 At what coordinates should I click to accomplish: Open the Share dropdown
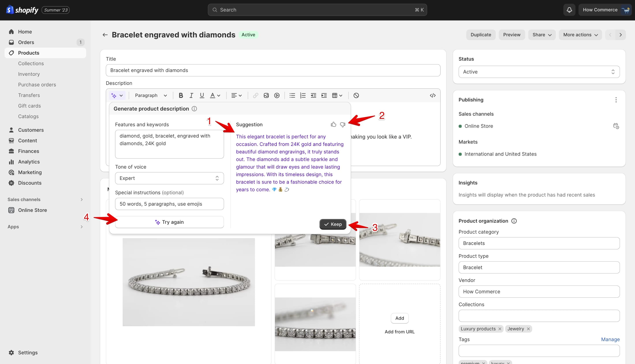pyautogui.click(x=542, y=35)
